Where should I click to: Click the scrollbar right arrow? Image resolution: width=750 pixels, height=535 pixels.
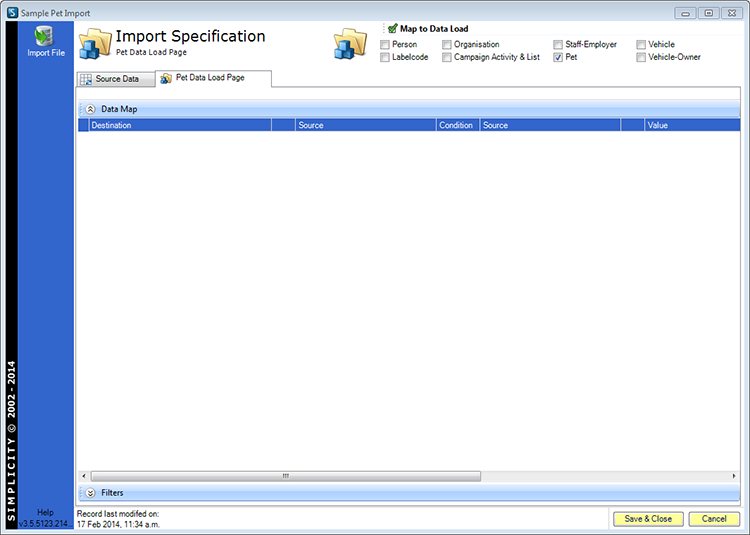734,476
